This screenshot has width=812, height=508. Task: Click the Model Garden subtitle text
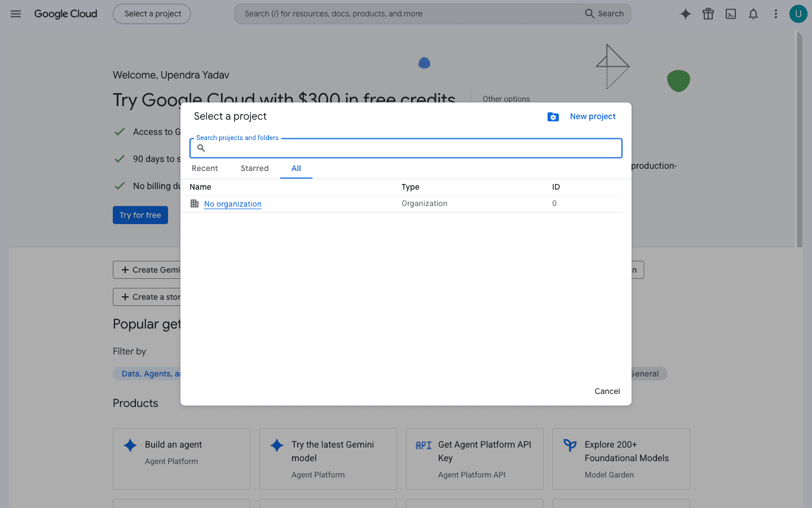(x=609, y=475)
